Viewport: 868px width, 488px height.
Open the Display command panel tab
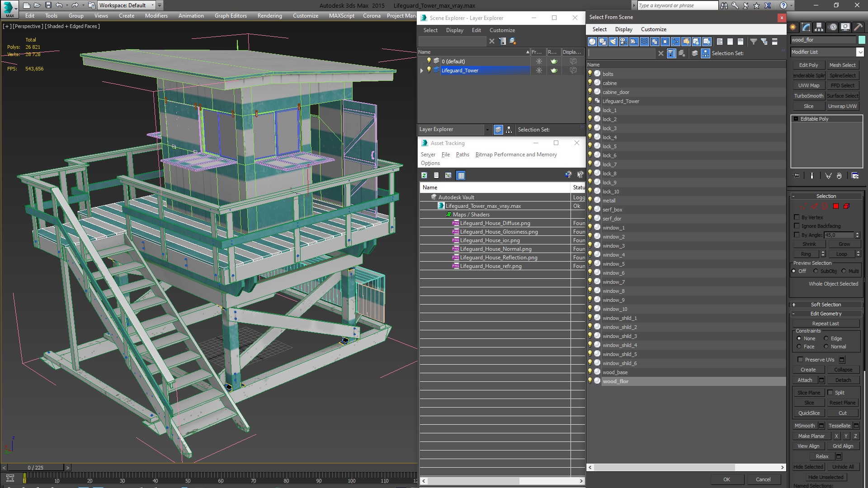coord(845,27)
